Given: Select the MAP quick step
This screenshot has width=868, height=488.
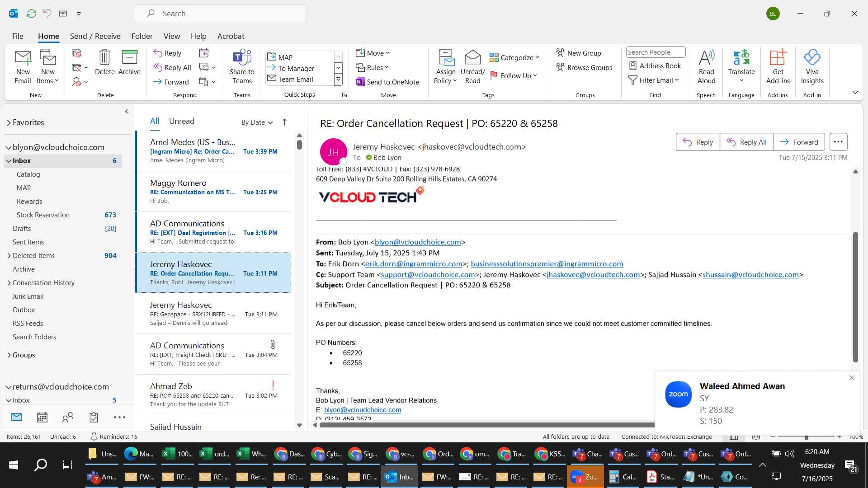Looking at the screenshot, I should (x=300, y=57).
